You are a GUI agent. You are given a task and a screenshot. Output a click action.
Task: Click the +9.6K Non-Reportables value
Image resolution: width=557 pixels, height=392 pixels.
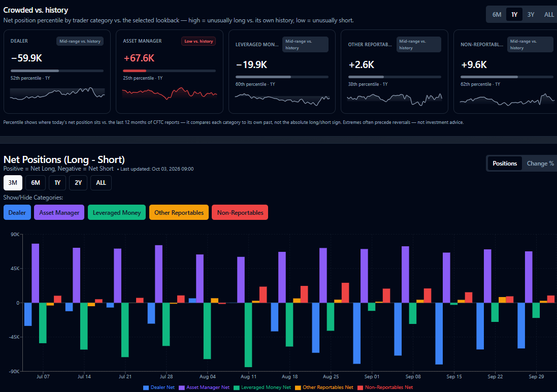(x=474, y=64)
